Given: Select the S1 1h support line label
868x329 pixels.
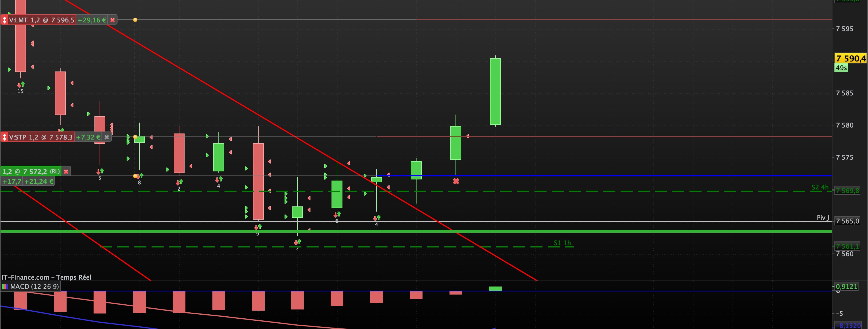Looking at the screenshot, I should click(562, 243).
